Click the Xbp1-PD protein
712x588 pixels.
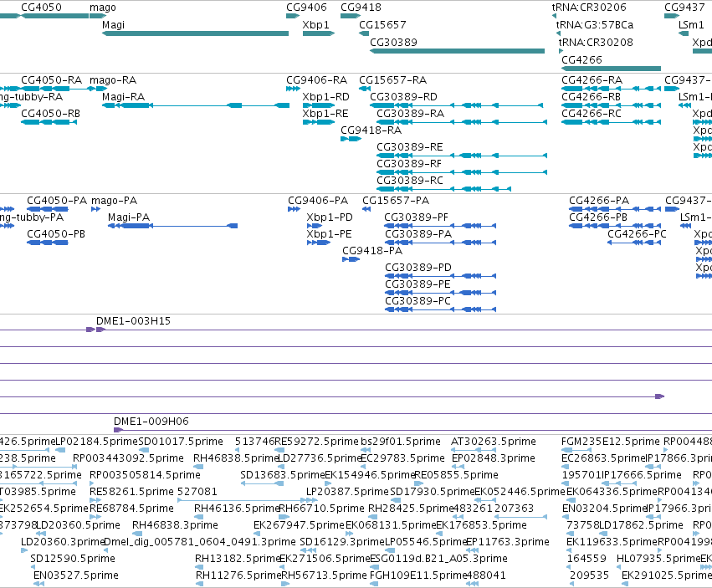[315, 226]
